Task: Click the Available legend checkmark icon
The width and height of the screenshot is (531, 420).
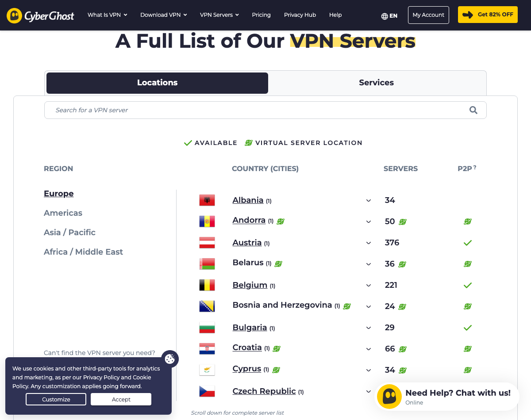Action: 188,143
